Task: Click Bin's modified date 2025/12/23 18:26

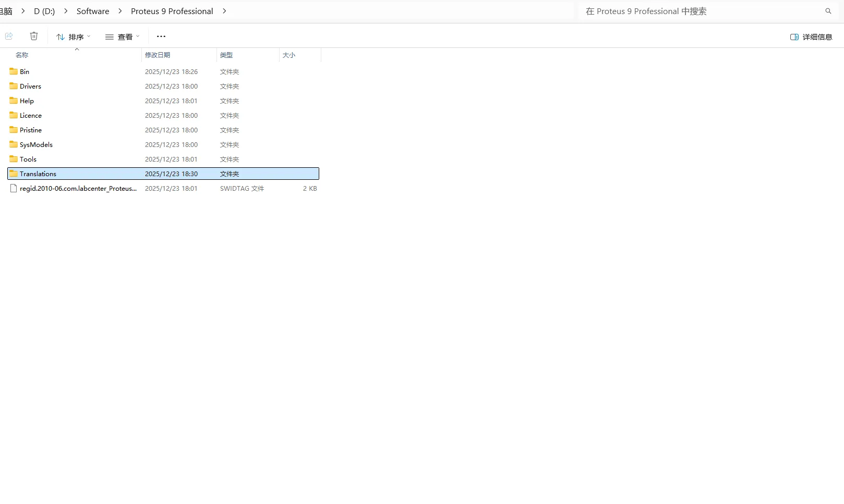Action: (171, 72)
